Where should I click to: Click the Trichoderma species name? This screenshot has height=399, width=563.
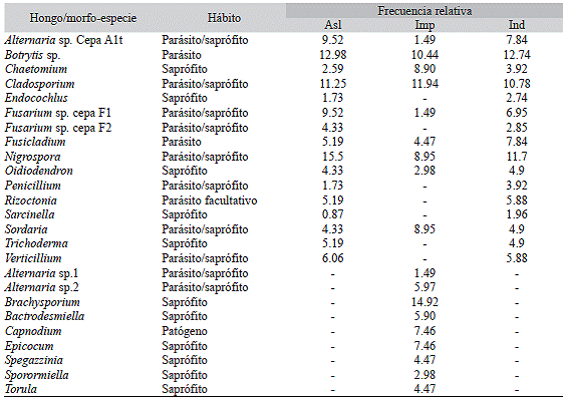36,243
